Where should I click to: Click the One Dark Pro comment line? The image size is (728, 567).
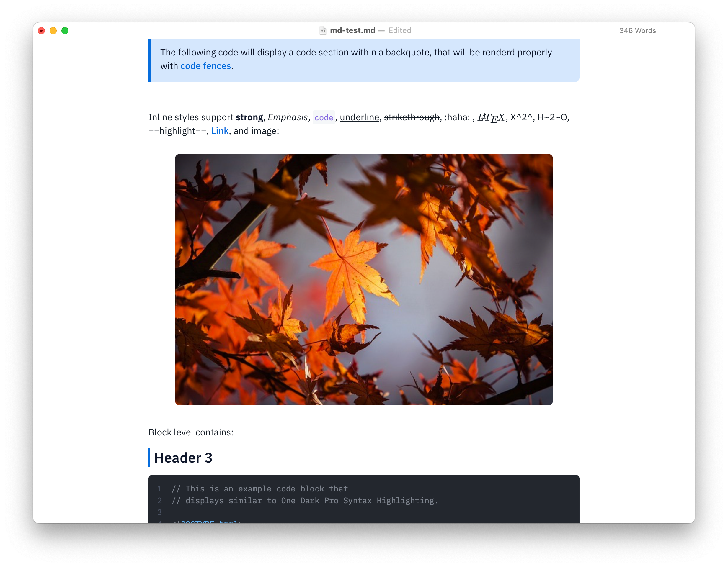coord(304,500)
